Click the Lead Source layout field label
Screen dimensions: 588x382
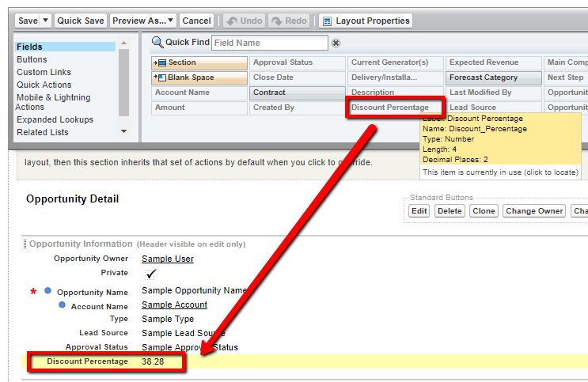(x=104, y=333)
